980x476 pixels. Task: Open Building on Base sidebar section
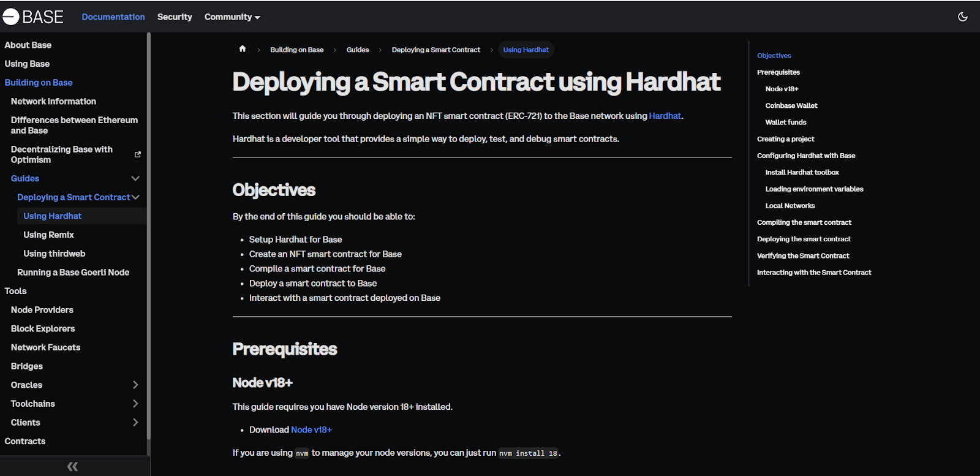point(39,83)
